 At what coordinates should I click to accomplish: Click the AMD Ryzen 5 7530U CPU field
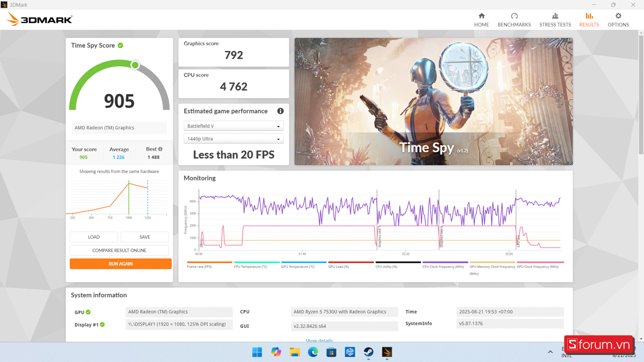345,312
